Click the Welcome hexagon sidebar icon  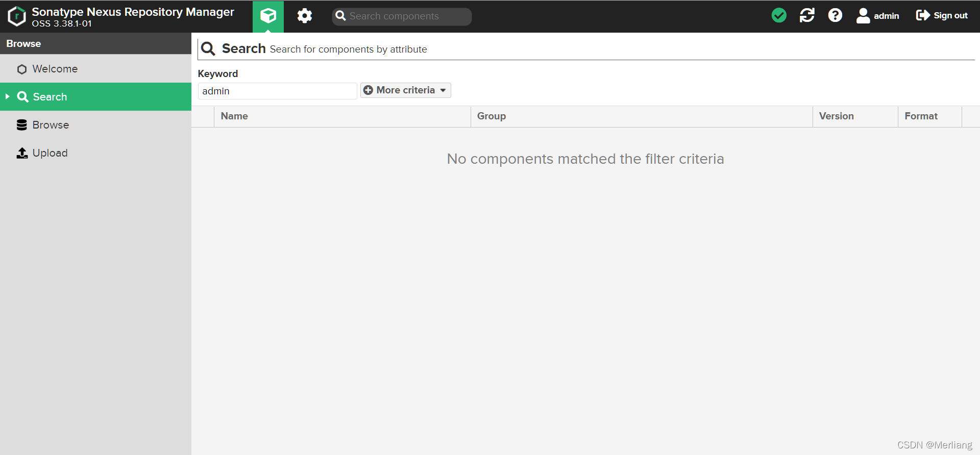22,69
